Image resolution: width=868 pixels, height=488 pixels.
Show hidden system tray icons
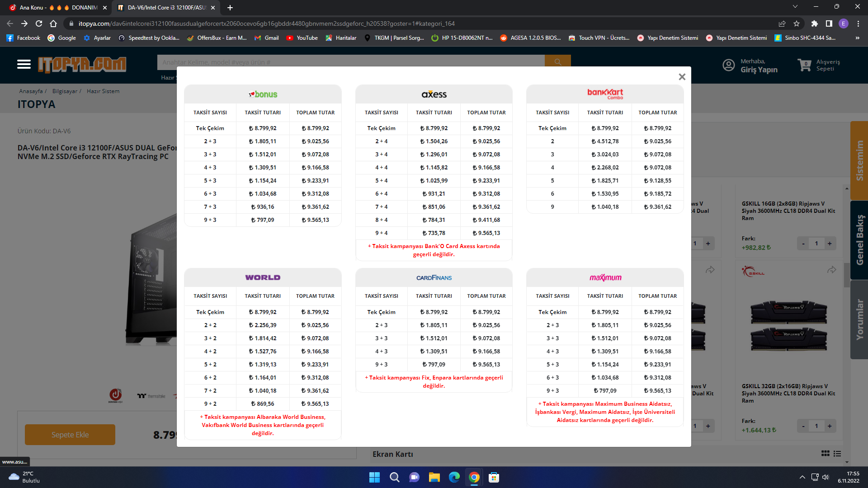tap(802, 477)
